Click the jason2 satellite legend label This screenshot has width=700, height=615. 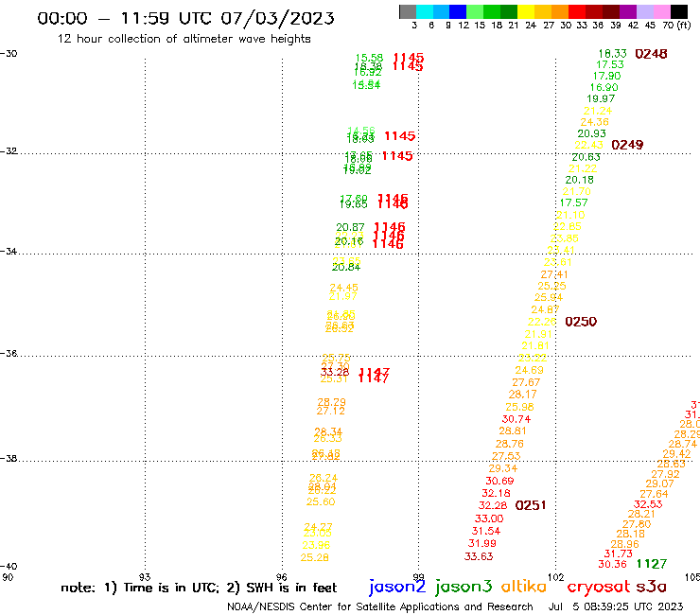397,588
